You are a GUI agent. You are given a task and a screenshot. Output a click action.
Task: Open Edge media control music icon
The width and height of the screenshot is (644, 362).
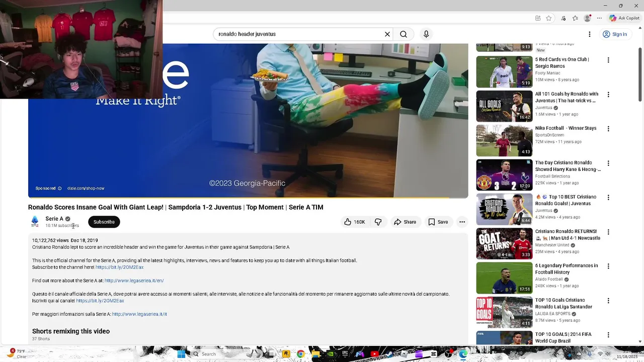coord(563,18)
